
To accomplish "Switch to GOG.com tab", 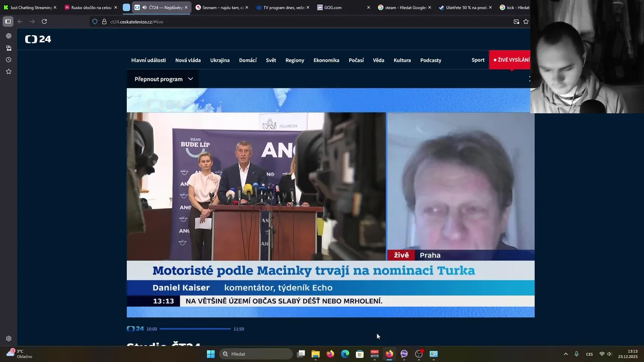I will click(x=344, y=8).
